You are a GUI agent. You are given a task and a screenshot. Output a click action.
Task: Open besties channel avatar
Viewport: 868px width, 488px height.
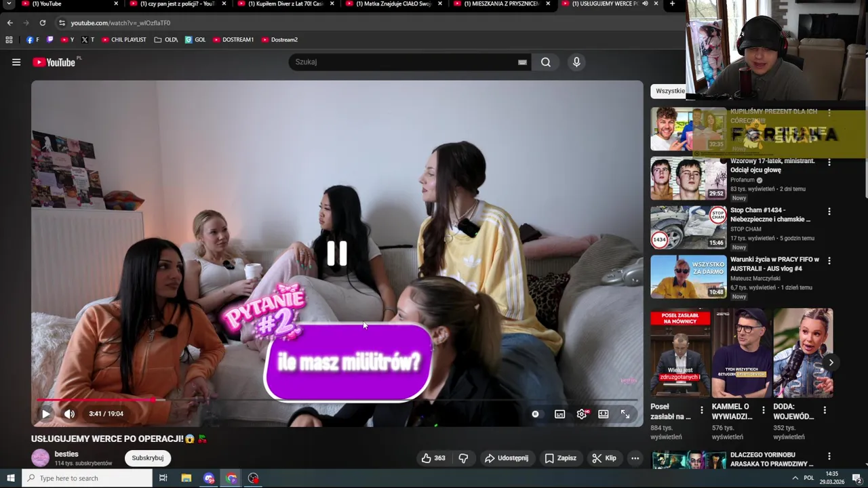click(41, 458)
